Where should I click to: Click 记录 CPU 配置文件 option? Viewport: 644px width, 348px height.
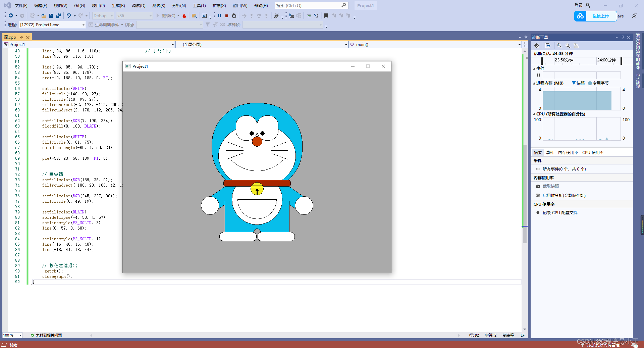point(560,212)
